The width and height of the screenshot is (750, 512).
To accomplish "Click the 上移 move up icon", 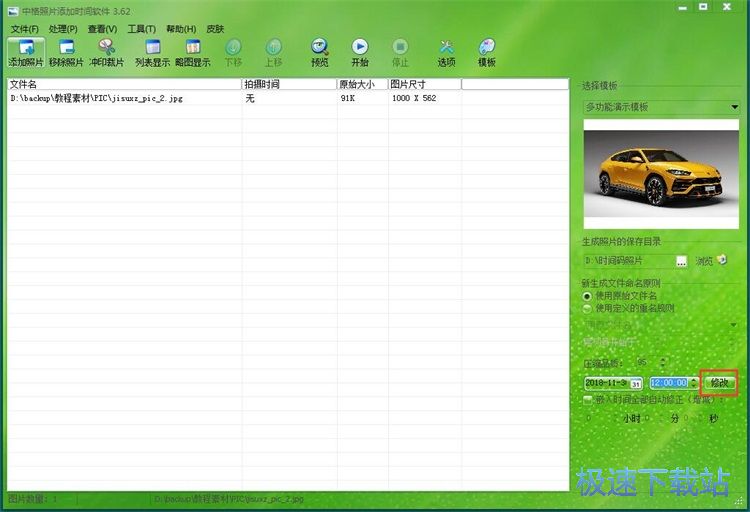I will click(274, 52).
